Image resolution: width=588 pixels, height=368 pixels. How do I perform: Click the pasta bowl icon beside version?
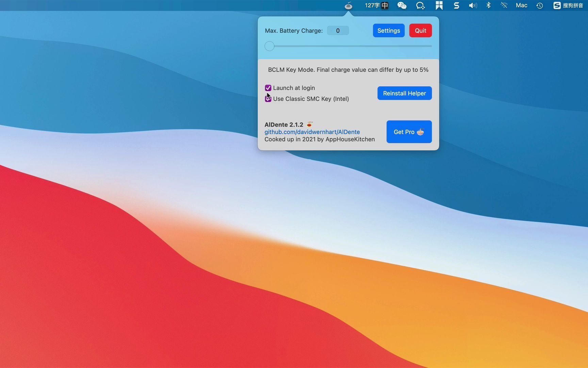[309, 124]
